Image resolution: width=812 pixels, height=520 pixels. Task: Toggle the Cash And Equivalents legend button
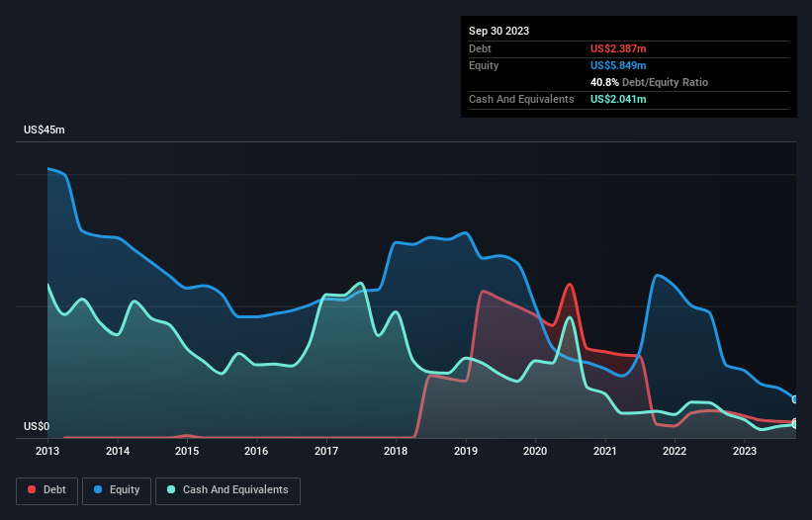point(227,490)
